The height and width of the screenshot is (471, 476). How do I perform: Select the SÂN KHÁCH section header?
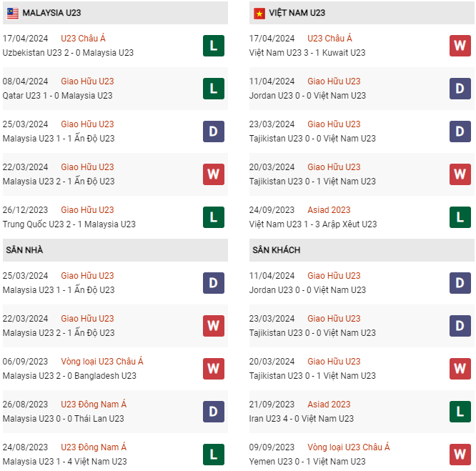pyautogui.click(x=276, y=250)
